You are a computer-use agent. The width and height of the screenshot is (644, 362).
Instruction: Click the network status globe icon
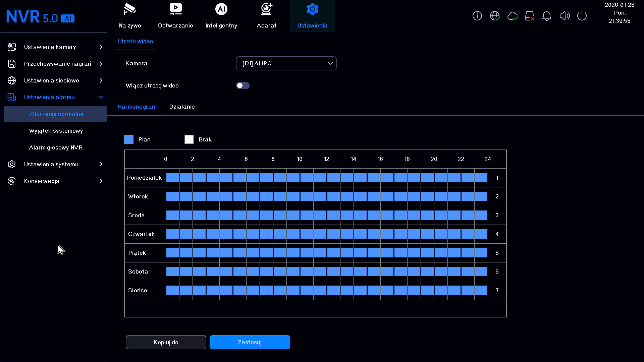point(495,16)
